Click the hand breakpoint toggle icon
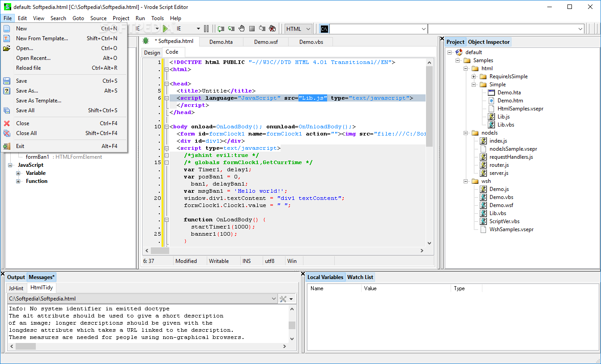Screen dimensions: 601x364 pyautogui.click(x=242, y=29)
